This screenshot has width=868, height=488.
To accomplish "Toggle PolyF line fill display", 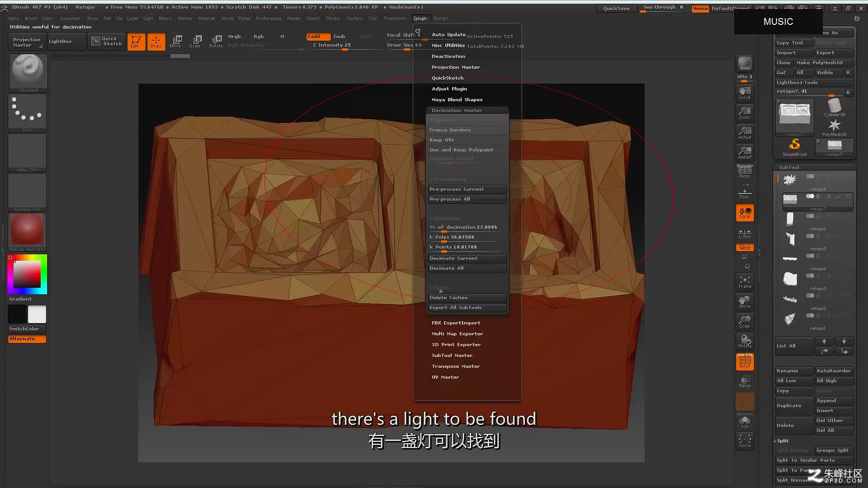I will [x=745, y=361].
